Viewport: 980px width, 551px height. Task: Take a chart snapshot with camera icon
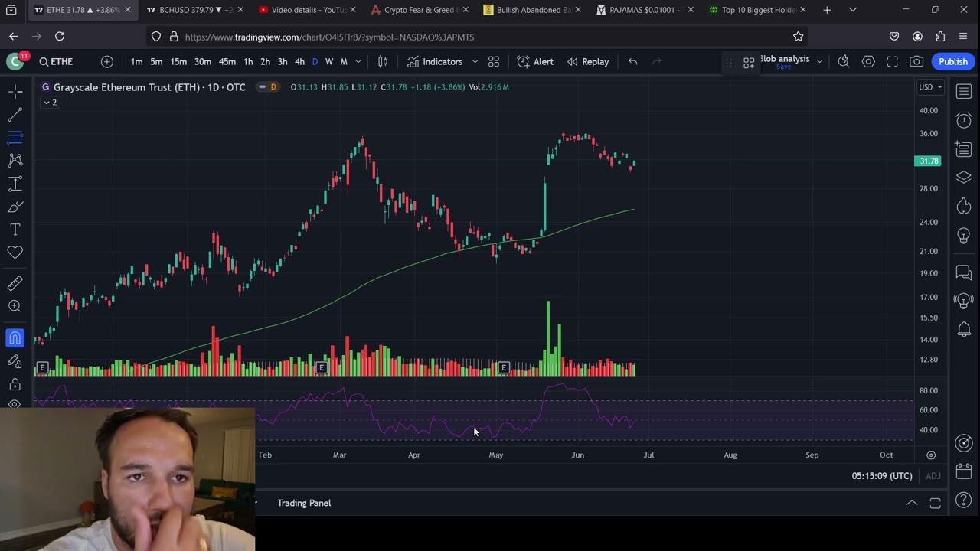(x=916, y=61)
